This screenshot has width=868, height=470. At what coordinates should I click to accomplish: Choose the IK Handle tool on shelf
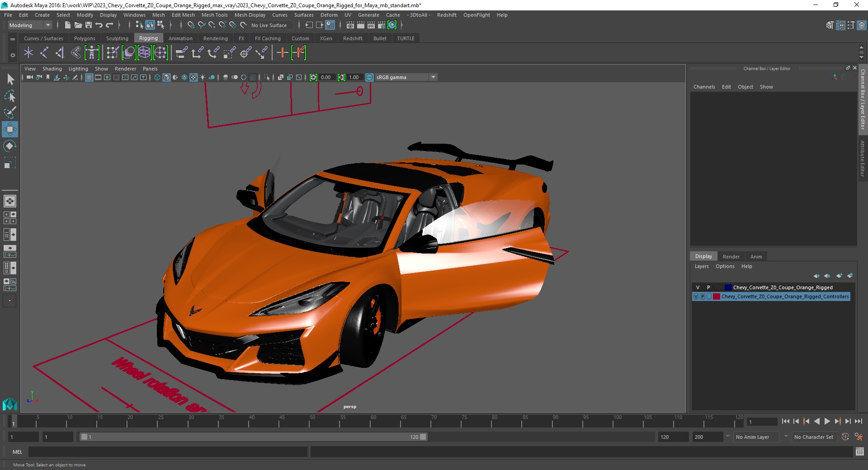click(60, 53)
